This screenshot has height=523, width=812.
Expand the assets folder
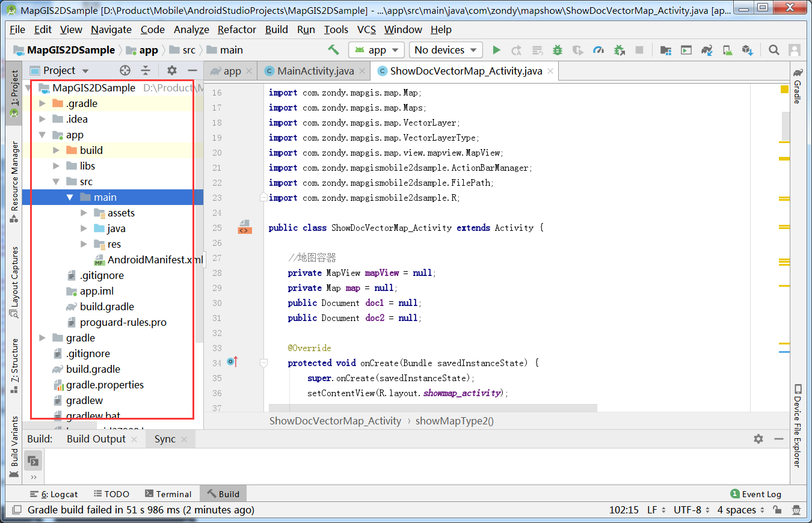pyautogui.click(x=84, y=213)
